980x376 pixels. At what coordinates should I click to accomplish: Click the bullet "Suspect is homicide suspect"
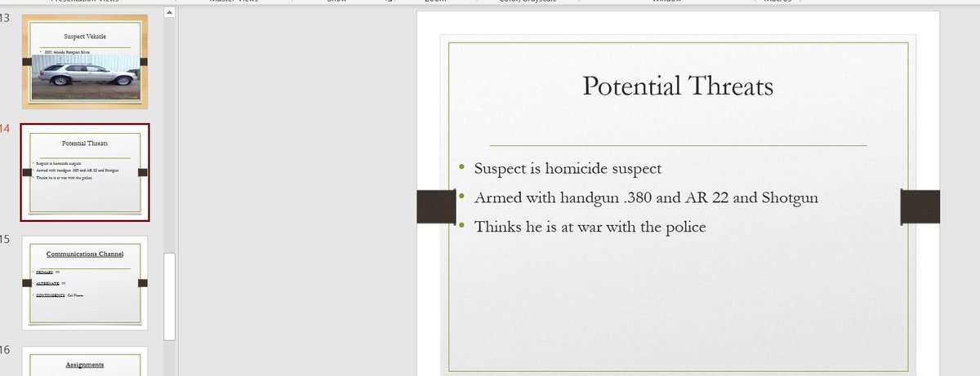pyautogui.click(x=568, y=169)
